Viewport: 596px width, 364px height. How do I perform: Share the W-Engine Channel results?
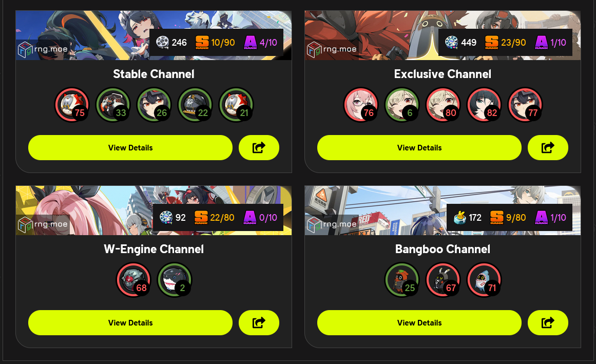[259, 322]
